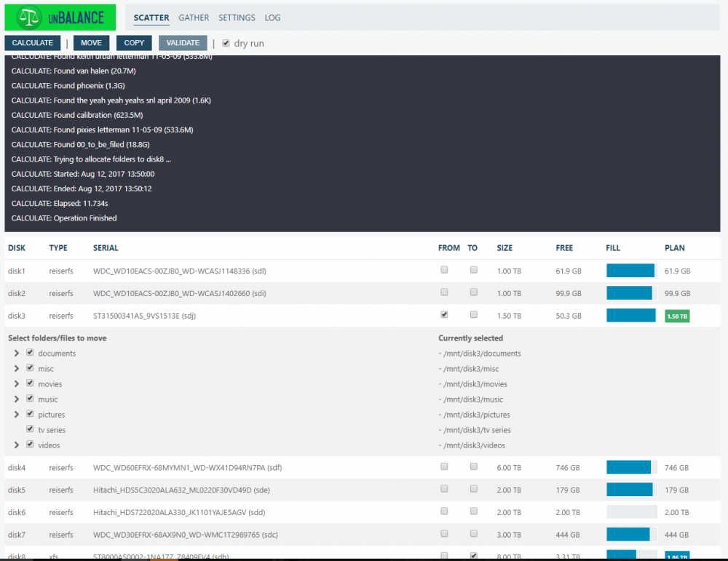The width and height of the screenshot is (728, 561).
Task: Uncheck the FROM box for disk3
Action: [444, 314]
